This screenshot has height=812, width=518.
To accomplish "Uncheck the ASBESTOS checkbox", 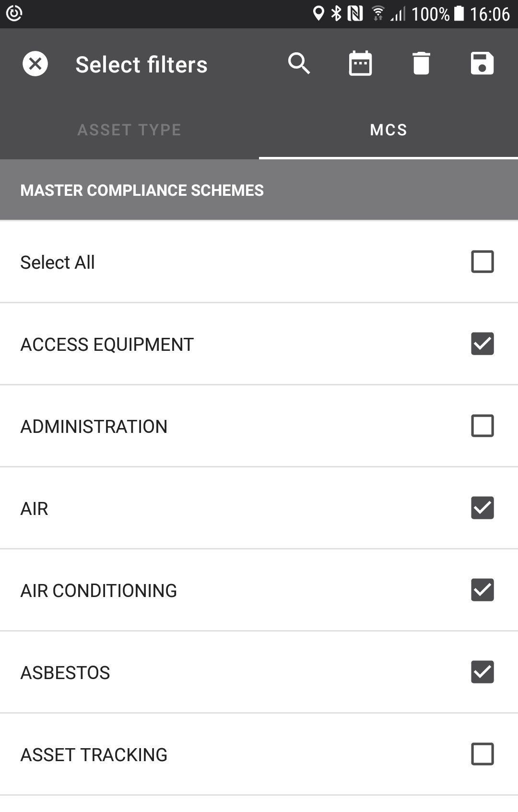I will [x=483, y=672].
